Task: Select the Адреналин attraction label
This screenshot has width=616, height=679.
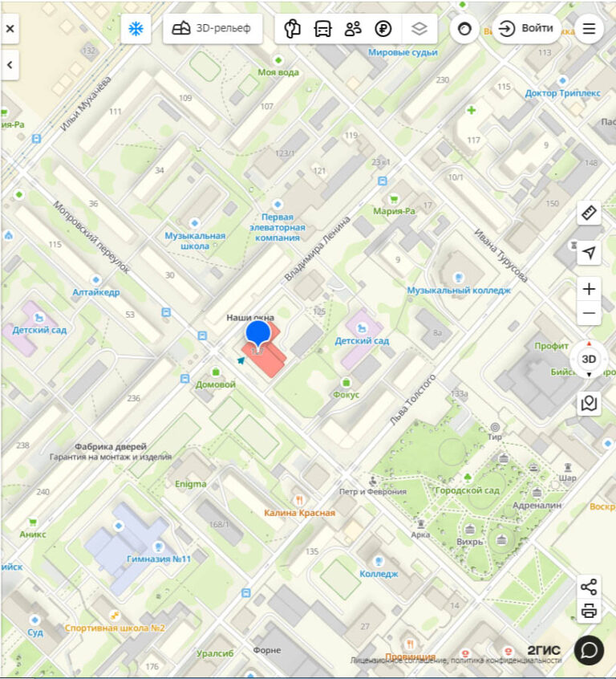Action: [537, 505]
